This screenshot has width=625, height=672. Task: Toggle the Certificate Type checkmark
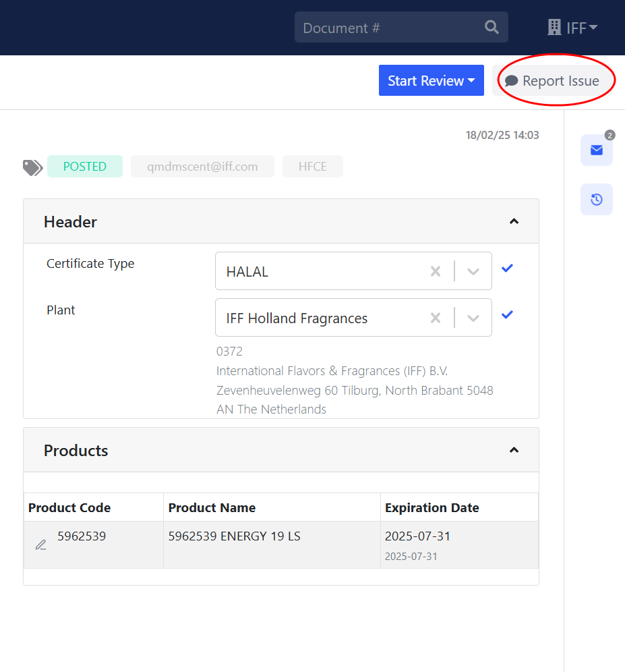[508, 269]
